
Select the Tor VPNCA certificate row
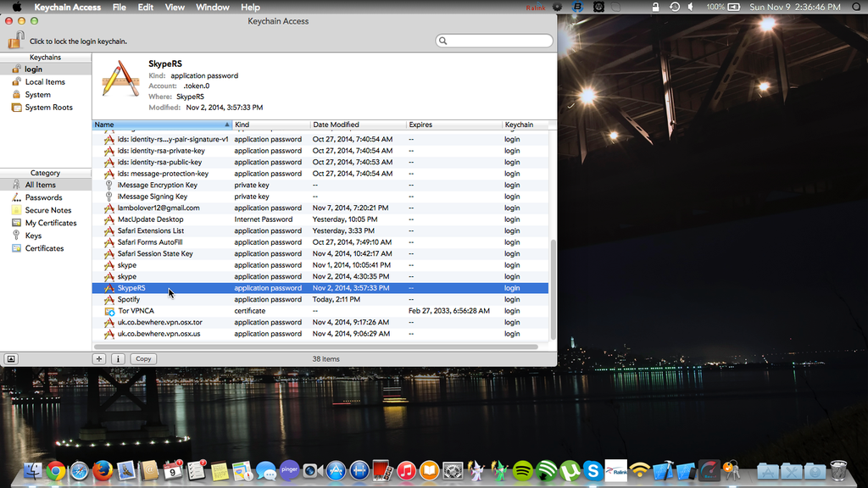click(320, 311)
